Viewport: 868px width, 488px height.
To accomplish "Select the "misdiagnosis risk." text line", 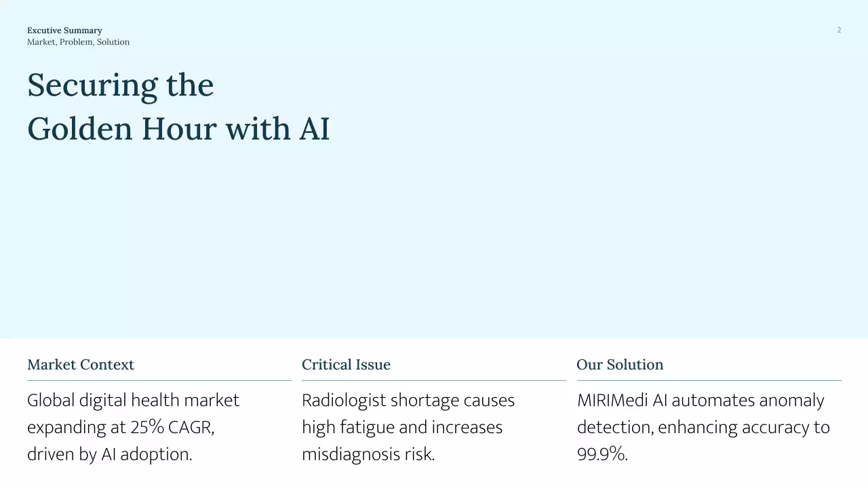I will click(368, 455).
